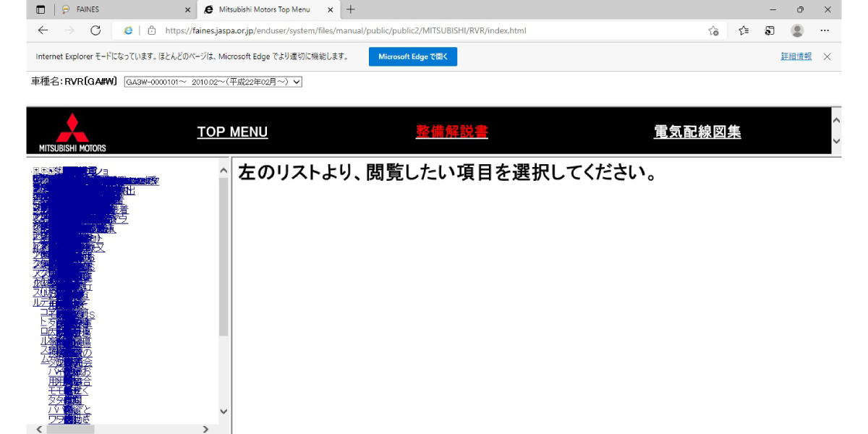This screenshot has width=868, height=434.
Task: Reload the current page
Action: click(x=95, y=30)
